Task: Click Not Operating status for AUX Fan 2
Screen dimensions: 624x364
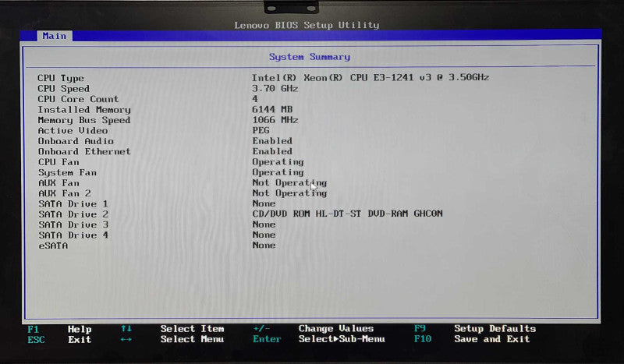Action: coord(289,193)
